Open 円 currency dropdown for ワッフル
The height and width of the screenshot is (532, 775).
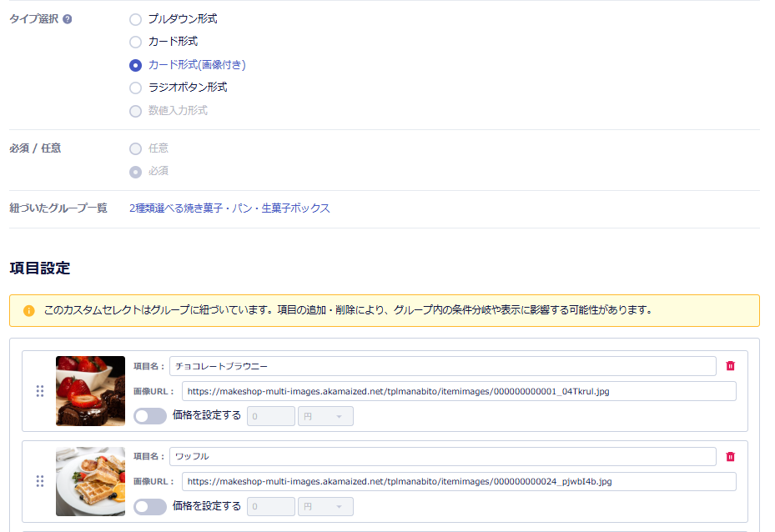[x=325, y=506]
